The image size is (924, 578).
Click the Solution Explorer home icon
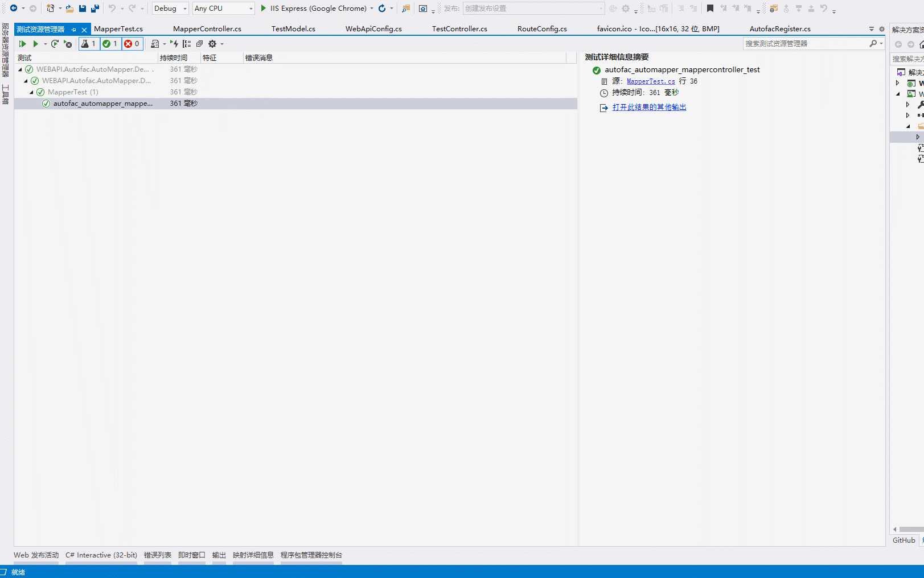(x=922, y=44)
